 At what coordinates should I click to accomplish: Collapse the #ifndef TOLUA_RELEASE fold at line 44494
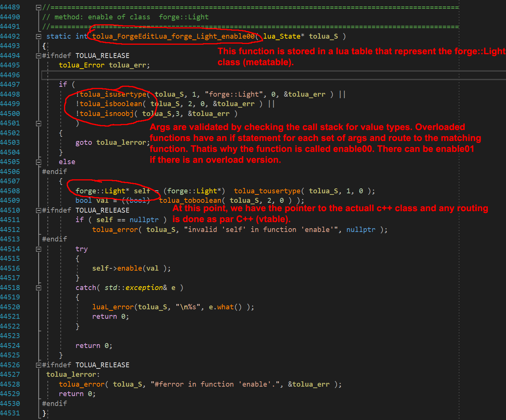(x=38, y=56)
